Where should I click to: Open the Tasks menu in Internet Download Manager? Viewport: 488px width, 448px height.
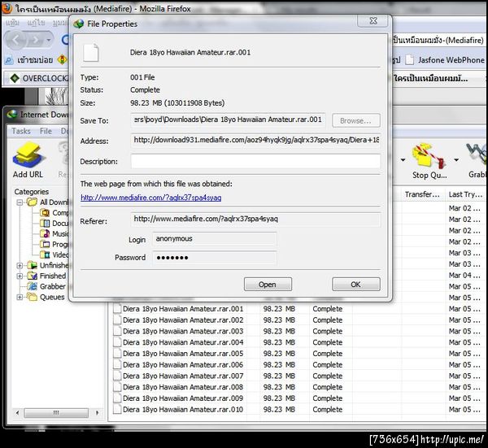click(x=21, y=131)
